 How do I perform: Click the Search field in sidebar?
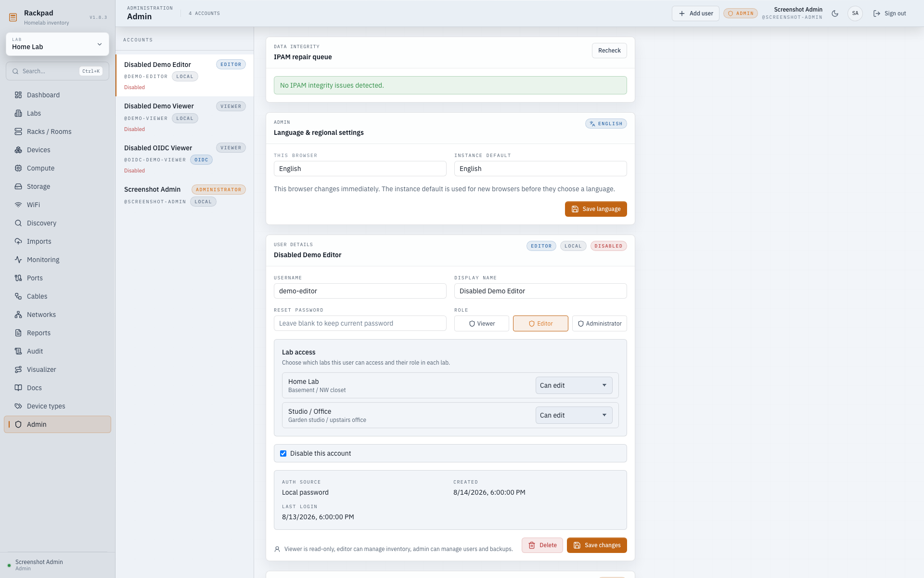(x=57, y=71)
